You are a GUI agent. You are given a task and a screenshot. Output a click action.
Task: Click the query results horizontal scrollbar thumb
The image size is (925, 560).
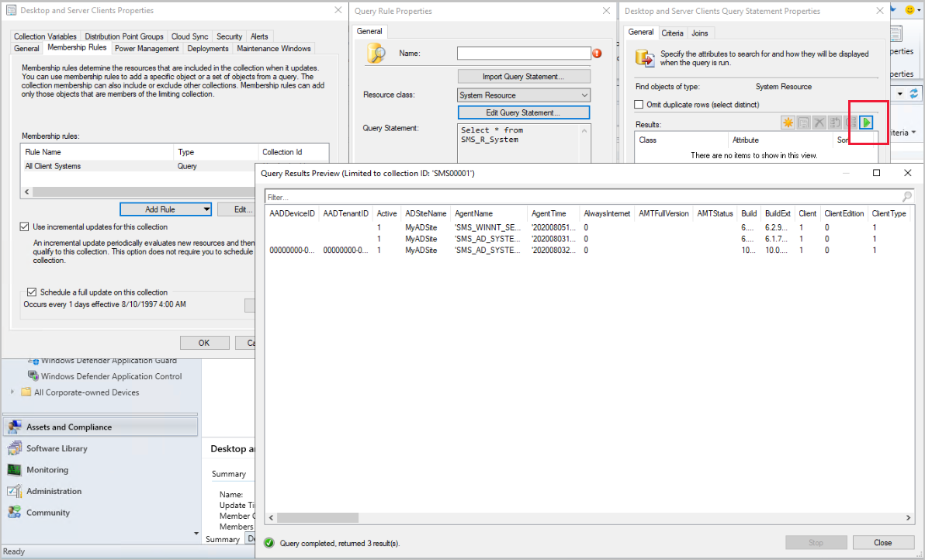(x=317, y=517)
